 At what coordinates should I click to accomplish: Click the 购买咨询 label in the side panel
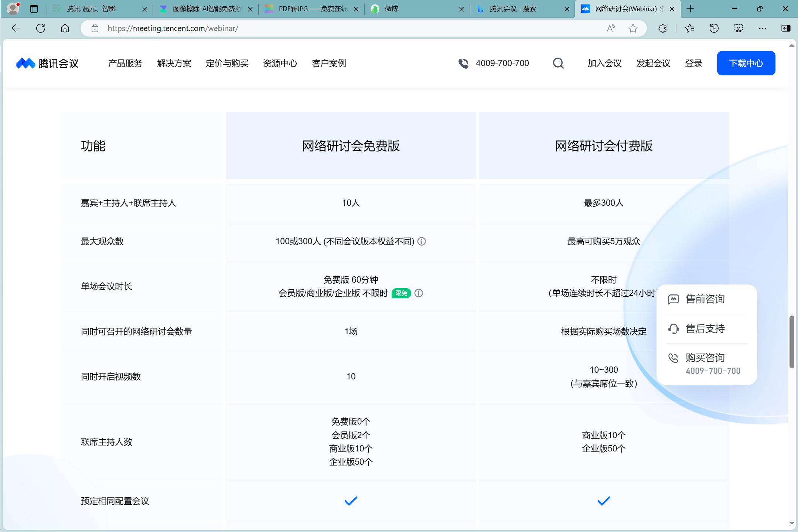tap(705, 358)
